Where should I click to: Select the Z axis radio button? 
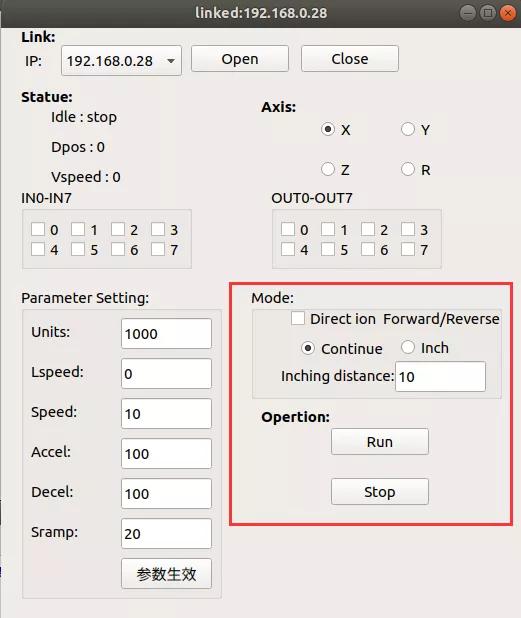pos(328,169)
